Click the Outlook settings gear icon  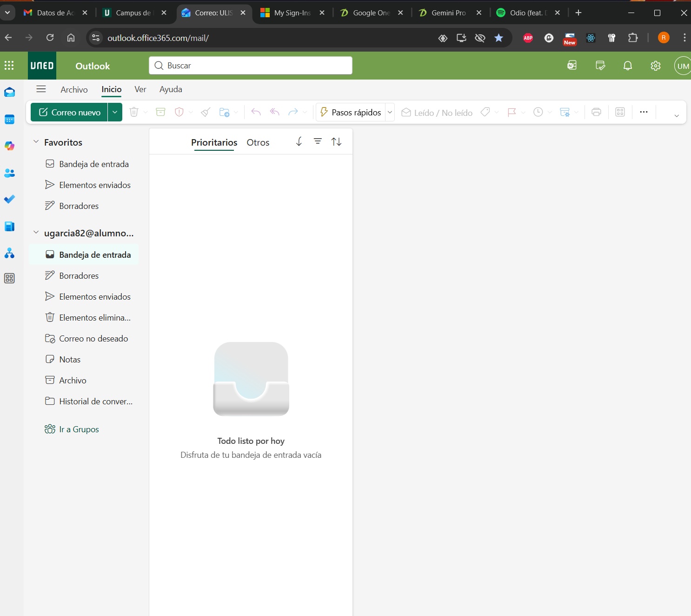point(656,66)
